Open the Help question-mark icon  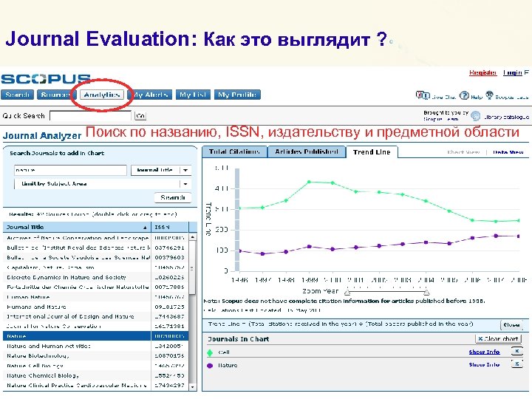click(464, 95)
